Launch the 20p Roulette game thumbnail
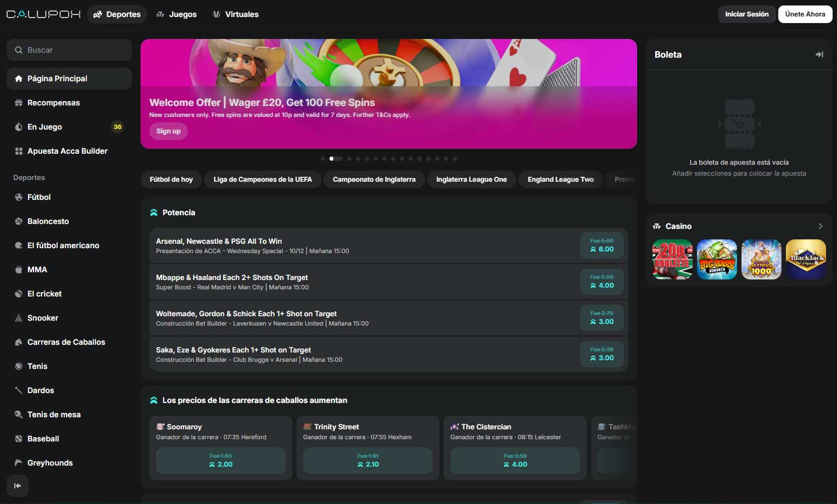This screenshot has width=837, height=504. click(x=672, y=259)
